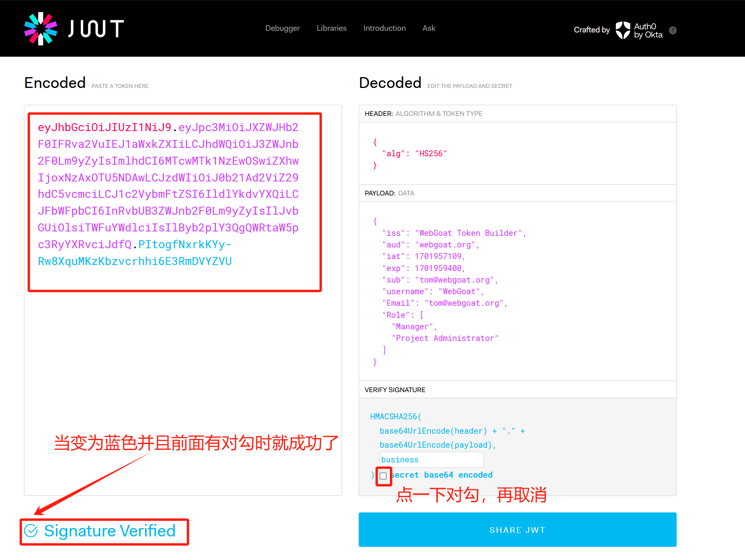Click the JWT wordmark in header
745x560 pixels.
[x=96, y=28]
